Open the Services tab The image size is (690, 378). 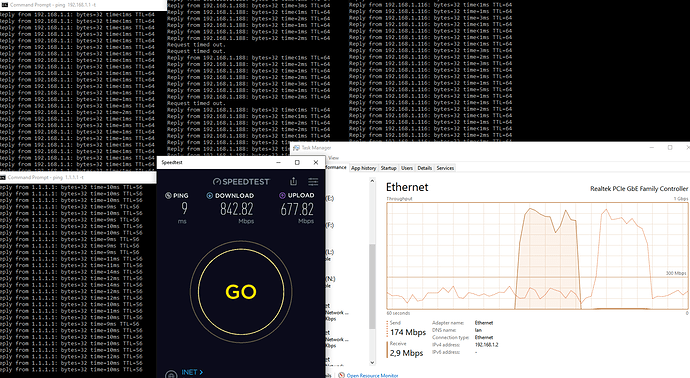(x=445, y=168)
